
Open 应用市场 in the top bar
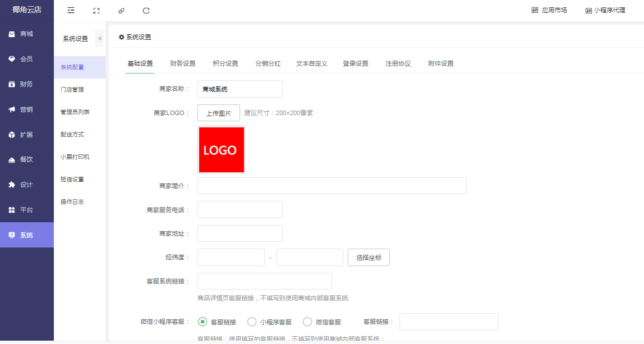(549, 11)
